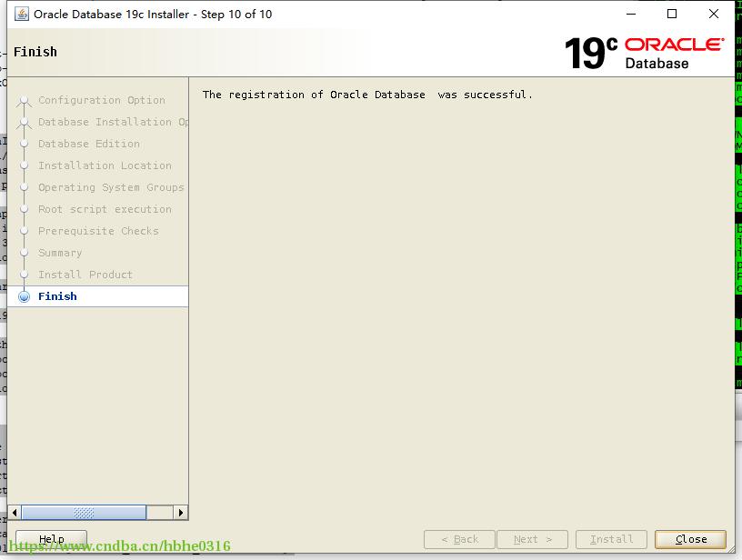Click the disabled Back button
Image resolution: width=742 pixels, height=560 pixels.
point(459,539)
